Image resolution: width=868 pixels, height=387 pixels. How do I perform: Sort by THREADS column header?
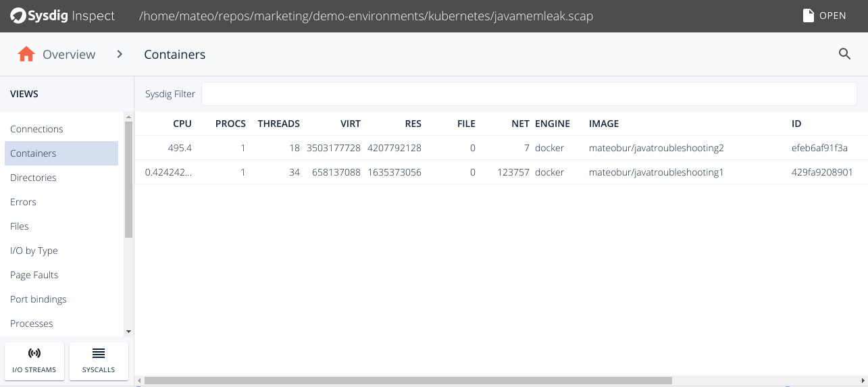(279, 124)
